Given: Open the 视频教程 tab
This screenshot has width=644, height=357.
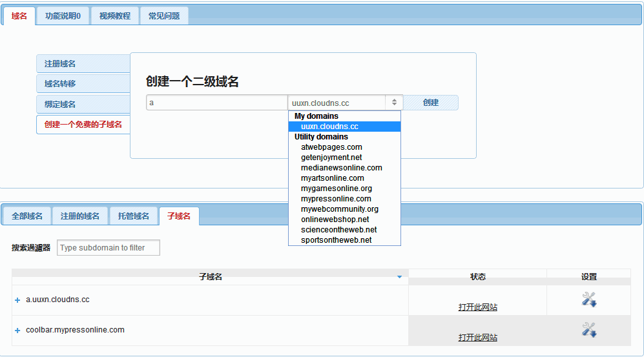Looking at the screenshot, I should coord(115,16).
